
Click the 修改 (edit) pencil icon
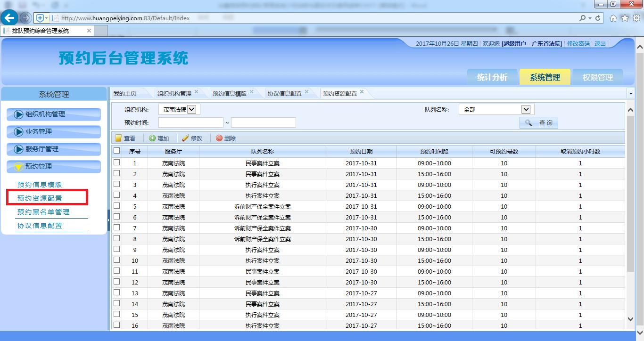click(x=185, y=138)
